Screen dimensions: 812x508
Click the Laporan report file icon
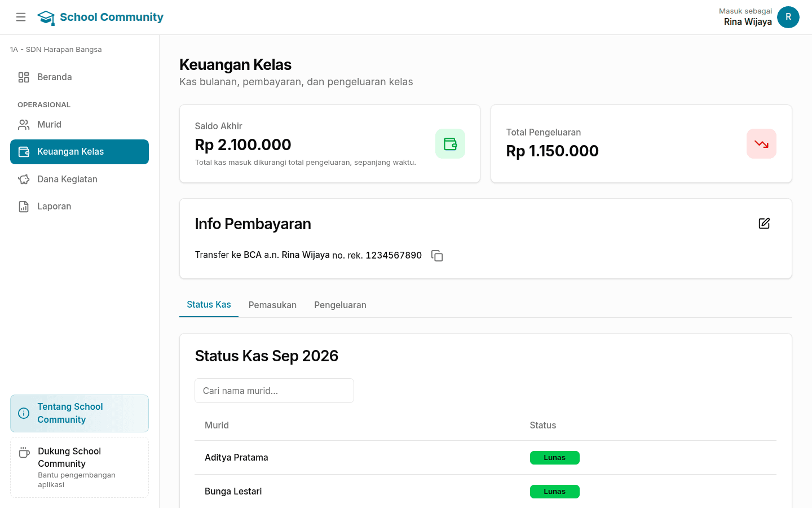coord(24,207)
